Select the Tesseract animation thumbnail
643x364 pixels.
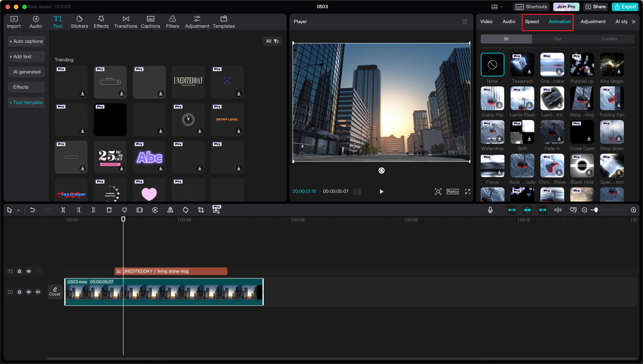(522, 64)
